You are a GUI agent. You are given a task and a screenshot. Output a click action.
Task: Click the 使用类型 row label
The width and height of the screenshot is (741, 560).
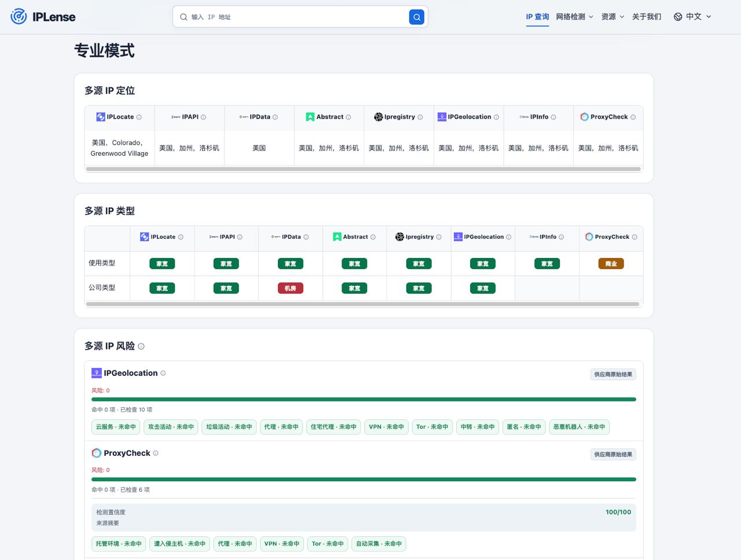tap(102, 263)
